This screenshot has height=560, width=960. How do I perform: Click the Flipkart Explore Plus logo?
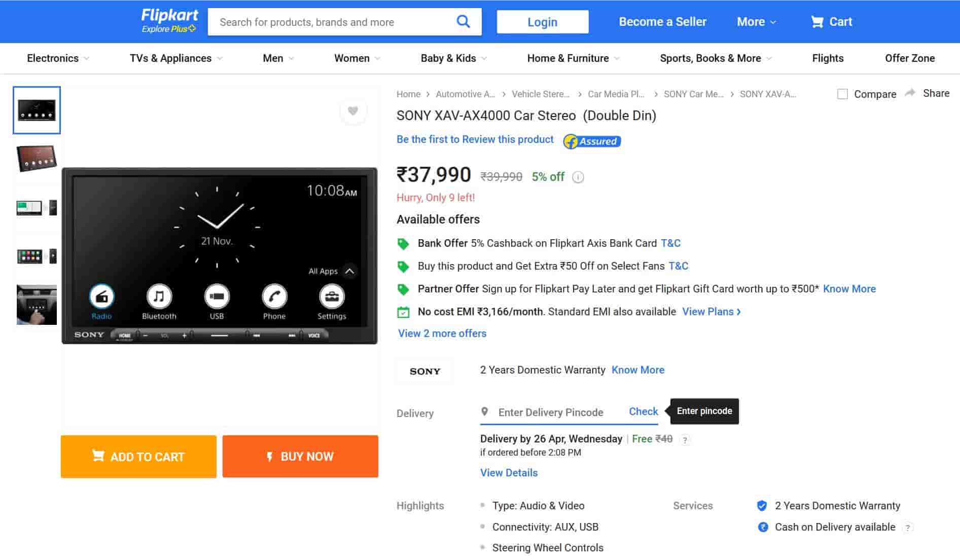[x=169, y=21]
